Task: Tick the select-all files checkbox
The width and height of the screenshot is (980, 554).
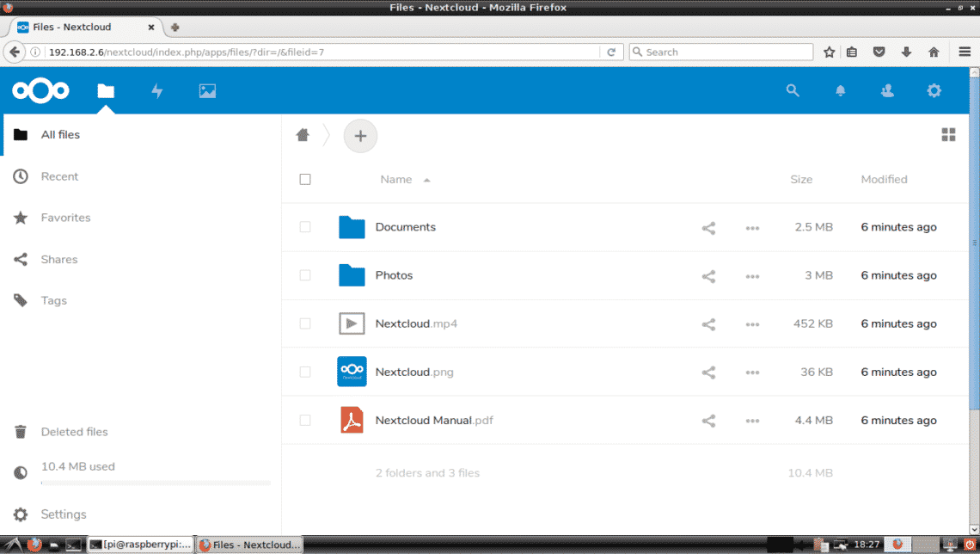Action: tap(305, 180)
